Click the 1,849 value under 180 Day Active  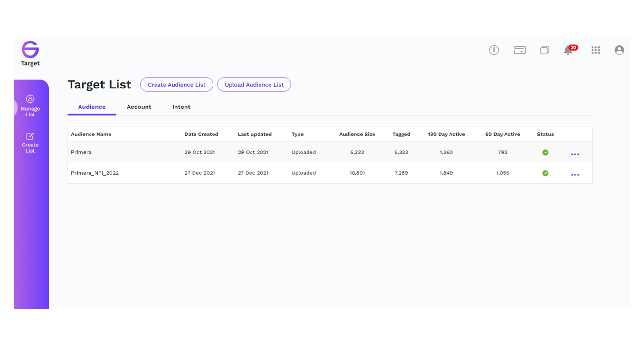[446, 173]
